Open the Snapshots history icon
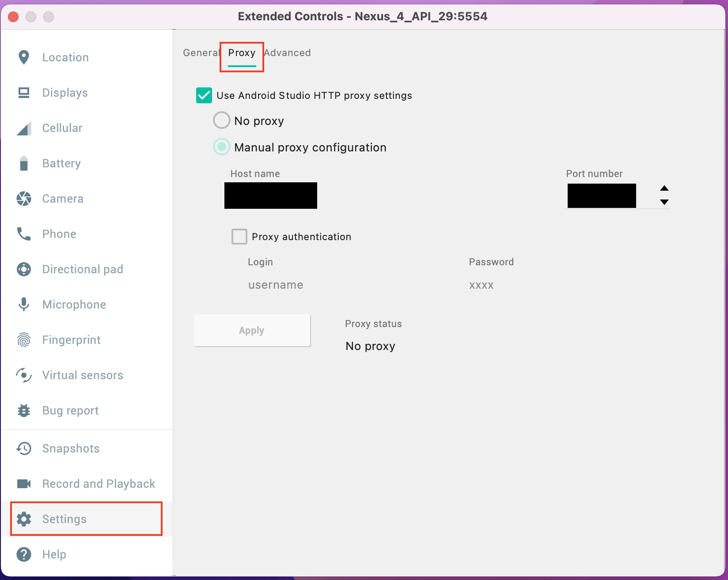 coord(24,448)
